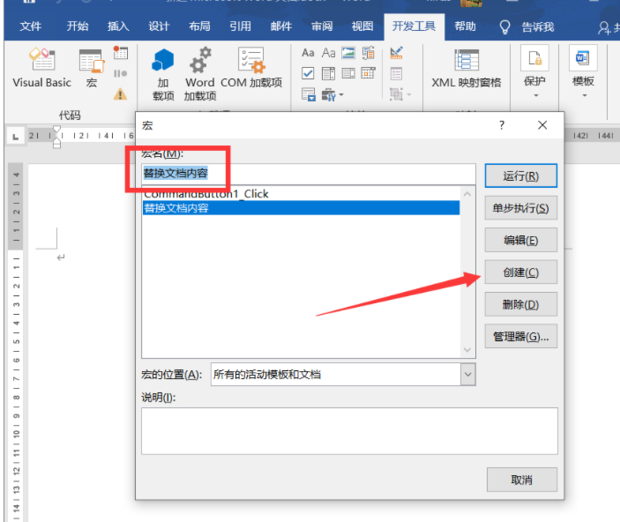Click macro list scroll up arrow
This screenshot has height=522, width=620.
click(467, 194)
